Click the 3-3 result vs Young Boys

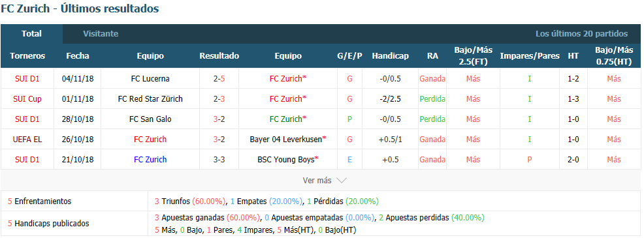(219, 159)
